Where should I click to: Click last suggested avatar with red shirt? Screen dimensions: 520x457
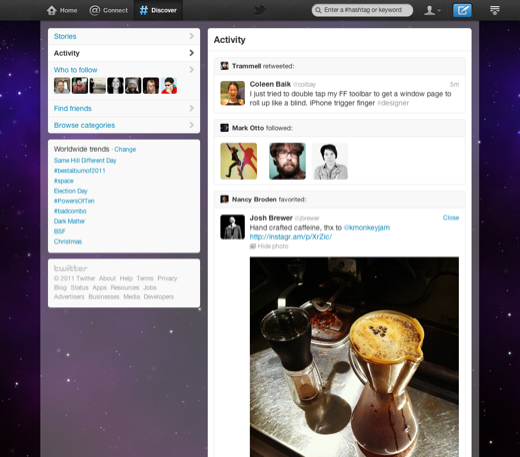tap(169, 85)
